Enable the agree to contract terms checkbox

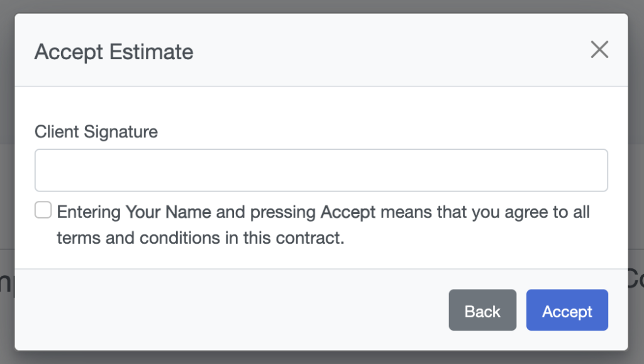43,210
